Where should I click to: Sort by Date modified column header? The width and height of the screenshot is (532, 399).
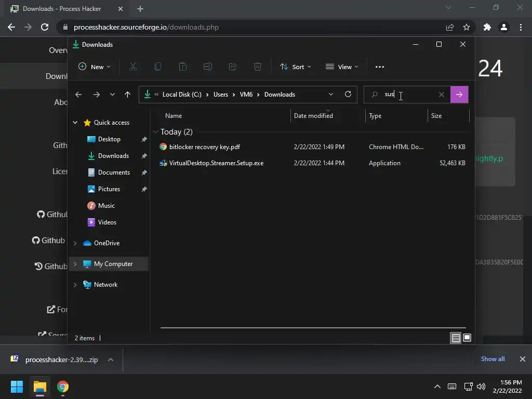point(313,116)
